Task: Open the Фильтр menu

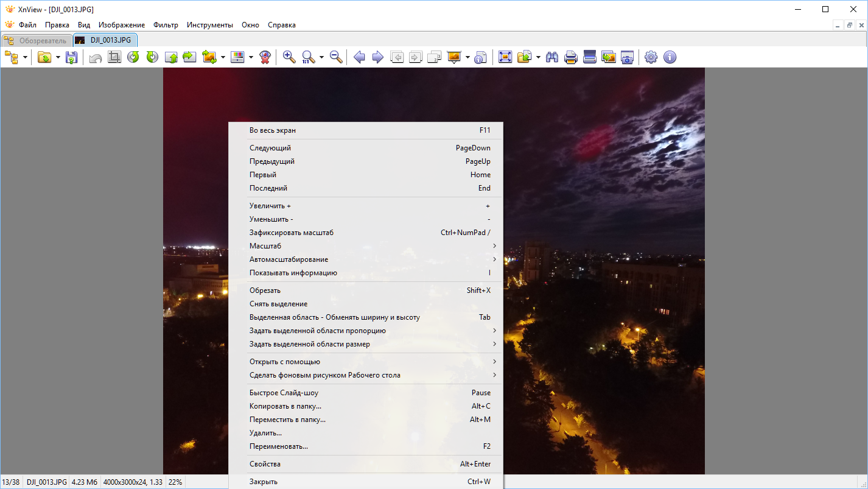Action: coord(166,25)
